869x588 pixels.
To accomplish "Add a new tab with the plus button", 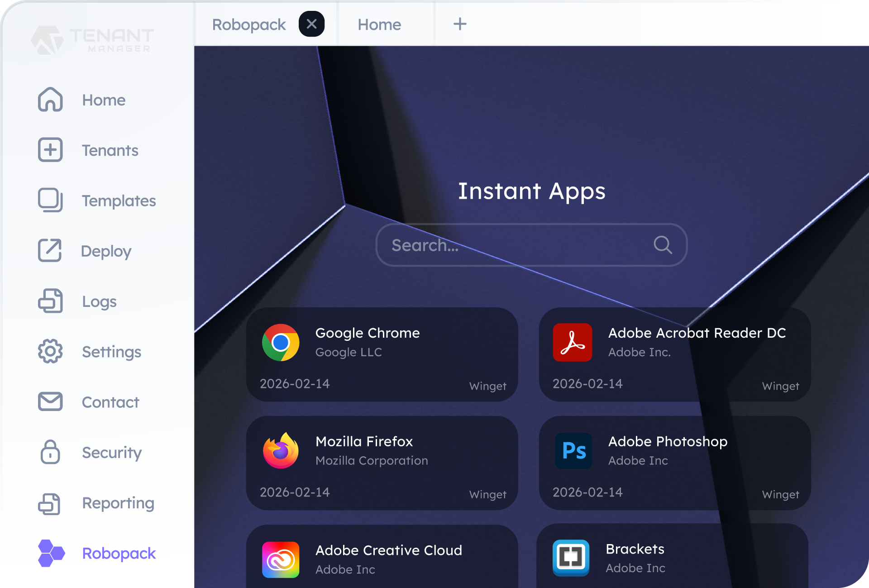I will click(x=460, y=24).
